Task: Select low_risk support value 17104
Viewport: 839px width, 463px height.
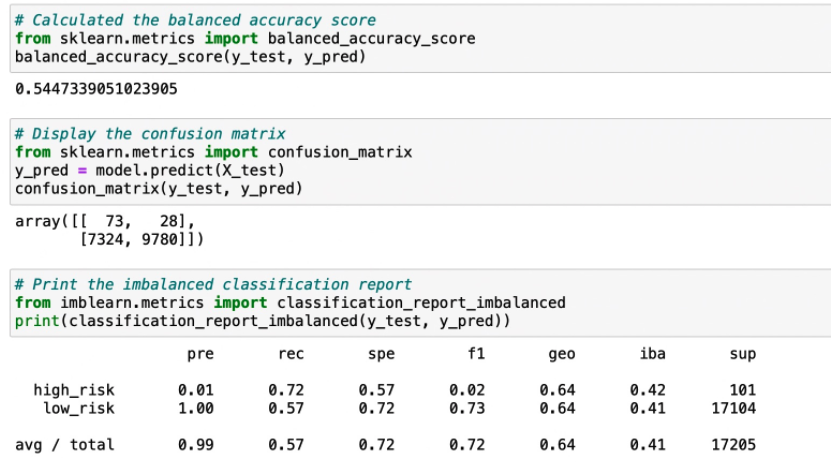Action: pos(734,408)
